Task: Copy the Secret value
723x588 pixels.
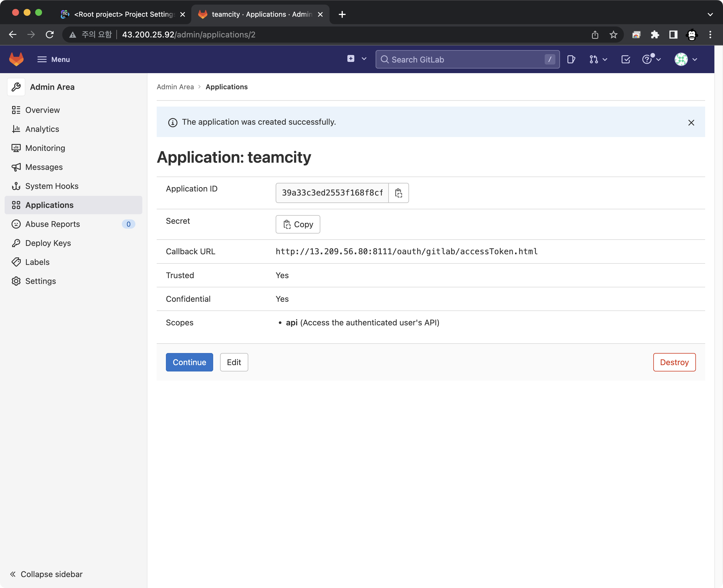Action: tap(298, 224)
